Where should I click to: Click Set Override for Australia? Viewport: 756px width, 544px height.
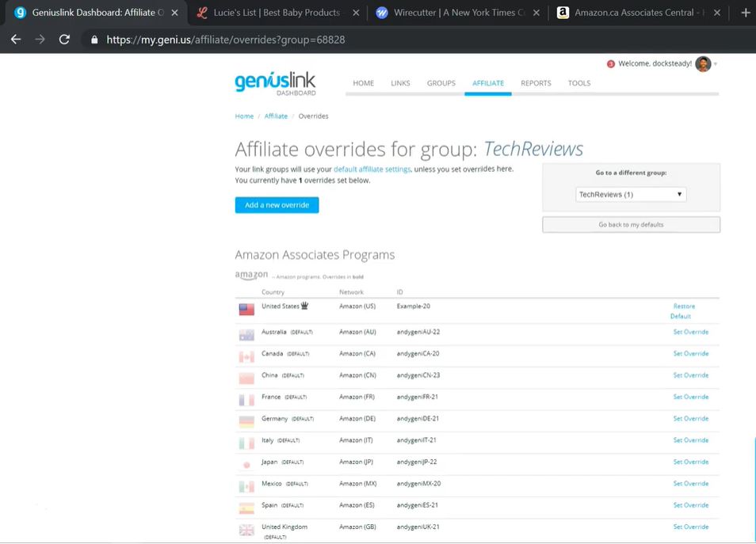click(x=691, y=332)
